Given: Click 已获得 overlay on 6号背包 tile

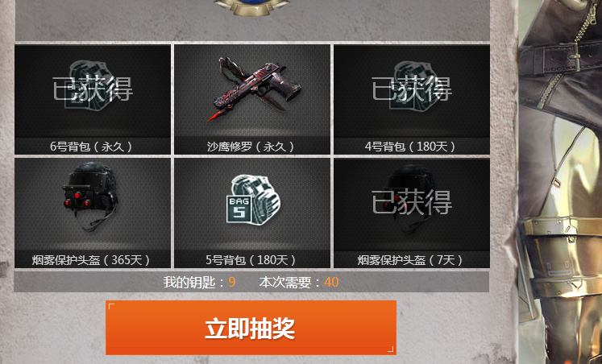Looking at the screenshot, I should pos(93,89).
